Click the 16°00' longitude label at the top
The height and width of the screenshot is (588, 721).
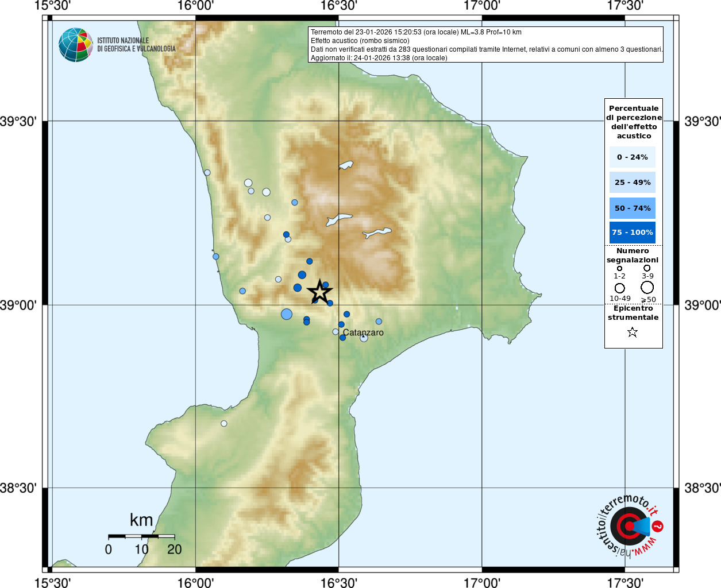(195, 6)
